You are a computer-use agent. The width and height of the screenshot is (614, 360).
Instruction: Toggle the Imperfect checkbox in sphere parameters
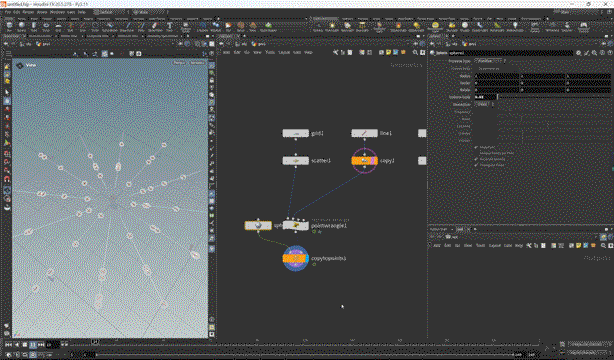click(x=477, y=147)
